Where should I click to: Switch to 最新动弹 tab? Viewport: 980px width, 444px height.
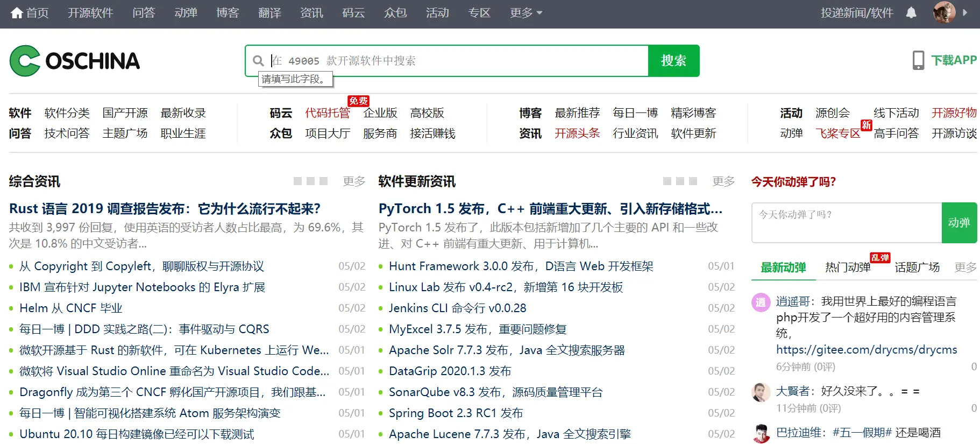(783, 267)
